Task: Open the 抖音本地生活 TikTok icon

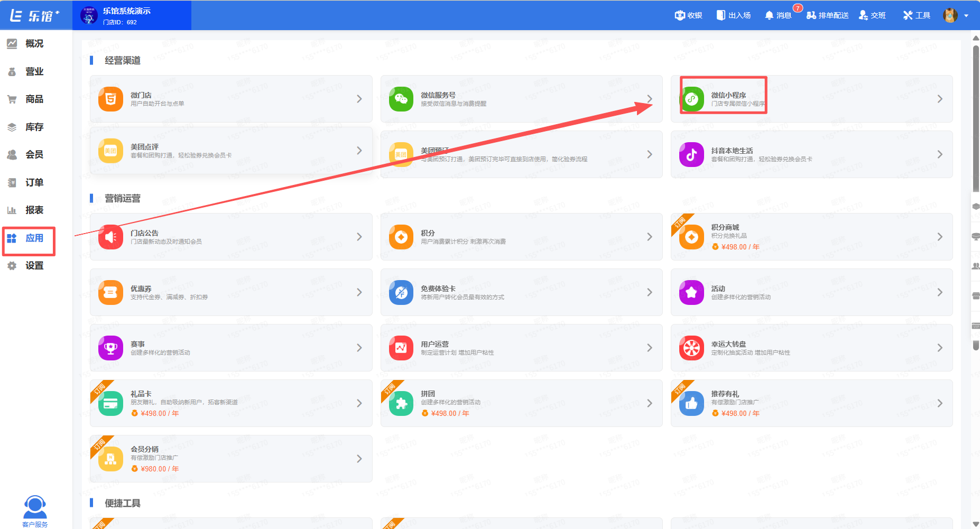Action: (x=691, y=154)
